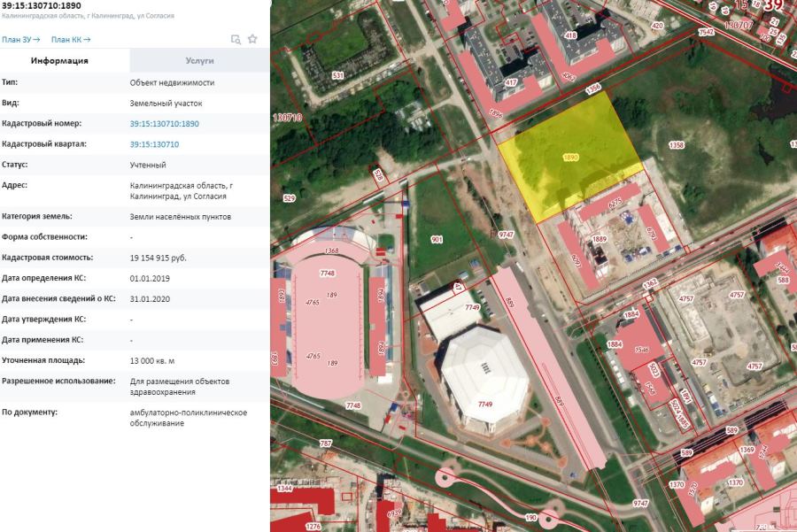Click stadium label 1368 on the map
797x532 pixels.
coord(331,251)
